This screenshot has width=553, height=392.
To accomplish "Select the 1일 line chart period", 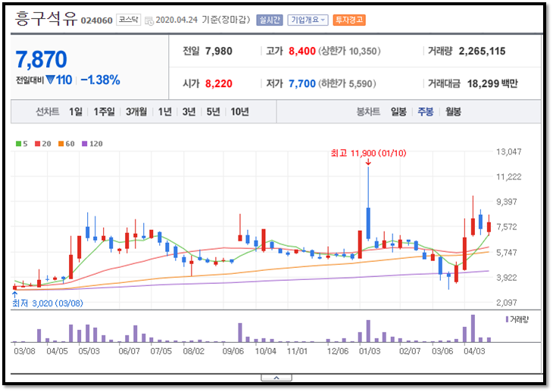I will (x=76, y=112).
